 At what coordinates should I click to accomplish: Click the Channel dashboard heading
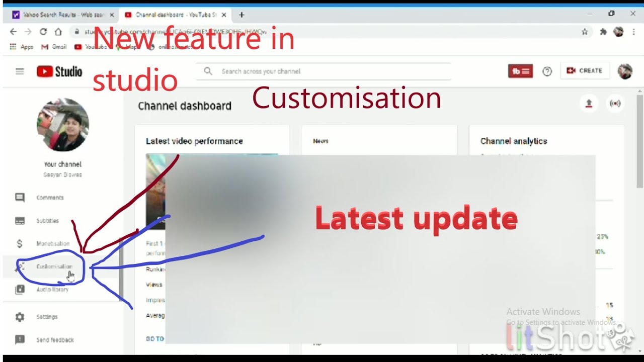pyautogui.click(x=185, y=106)
